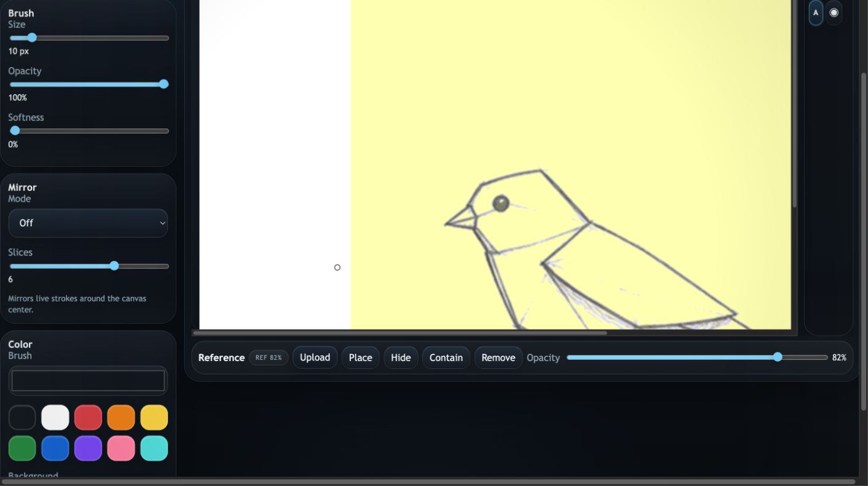Click the page horizontal scrollbar at bottom
This screenshot has width=868, height=486.
click(x=428, y=482)
